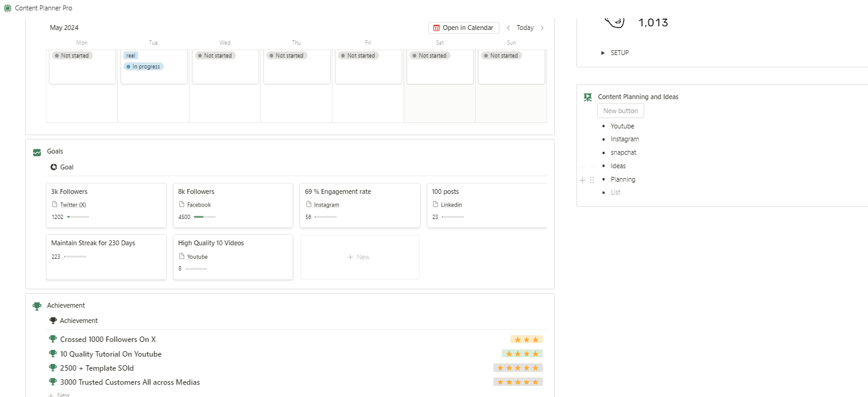868x397 pixels.
Task: Click the red calendar icon in Open in Calendar
Action: (x=436, y=28)
